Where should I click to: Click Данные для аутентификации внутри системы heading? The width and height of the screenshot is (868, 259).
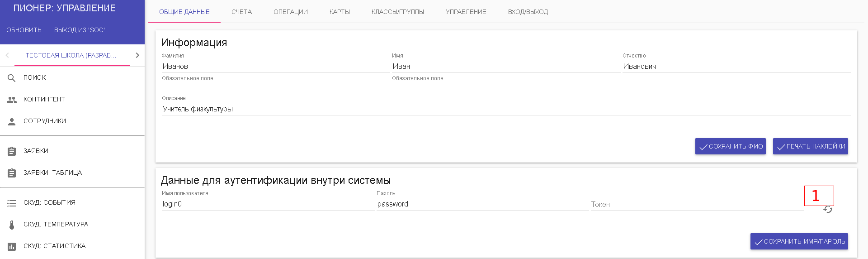[x=276, y=180]
